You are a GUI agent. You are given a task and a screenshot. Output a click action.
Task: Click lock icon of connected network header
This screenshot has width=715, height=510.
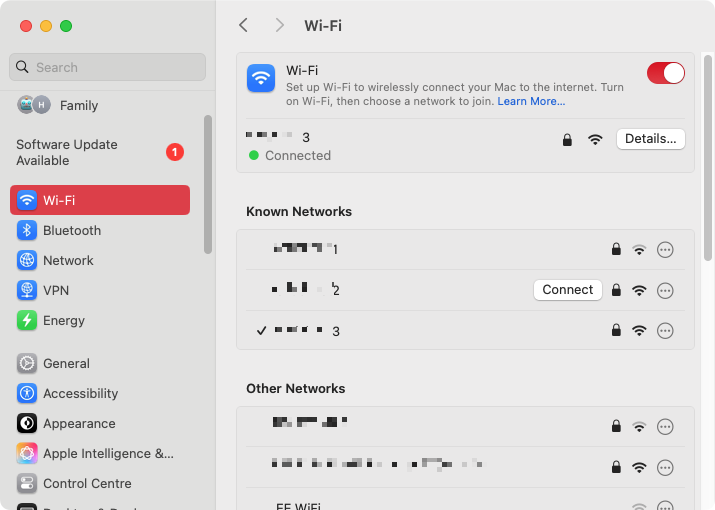pyautogui.click(x=567, y=140)
